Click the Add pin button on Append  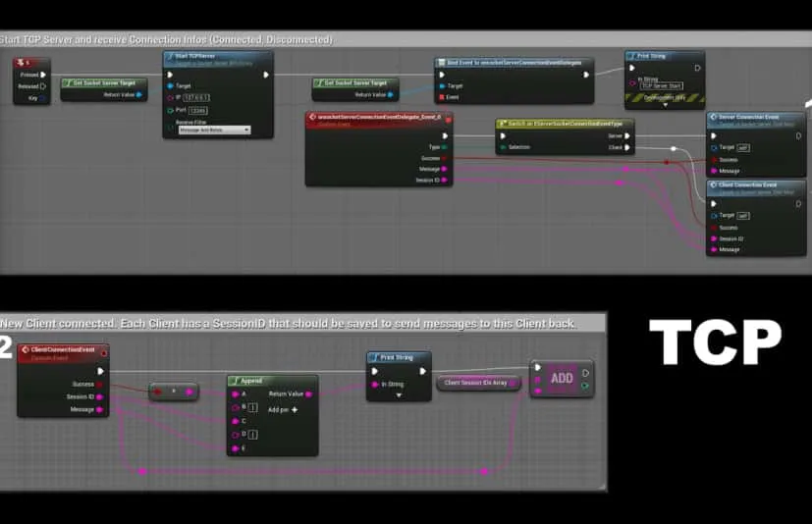(x=283, y=409)
